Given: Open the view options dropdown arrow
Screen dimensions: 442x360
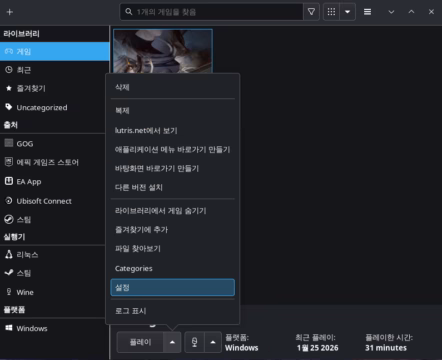Looking at the screenshot, I should tap(347, 12).
